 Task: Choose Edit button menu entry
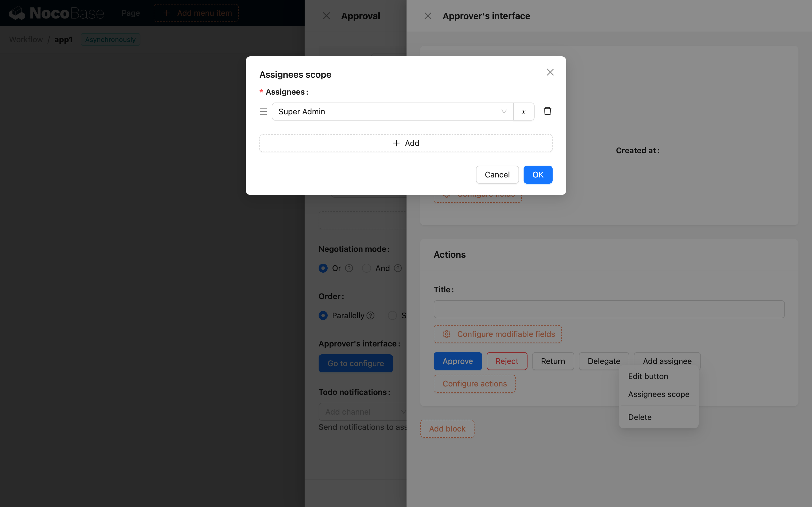(x=648, y=376)
